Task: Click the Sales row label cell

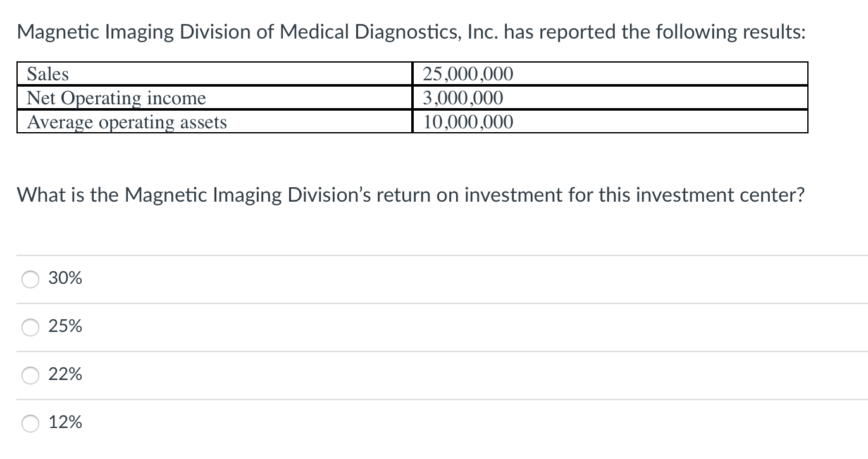Action: tap(214, 74)
